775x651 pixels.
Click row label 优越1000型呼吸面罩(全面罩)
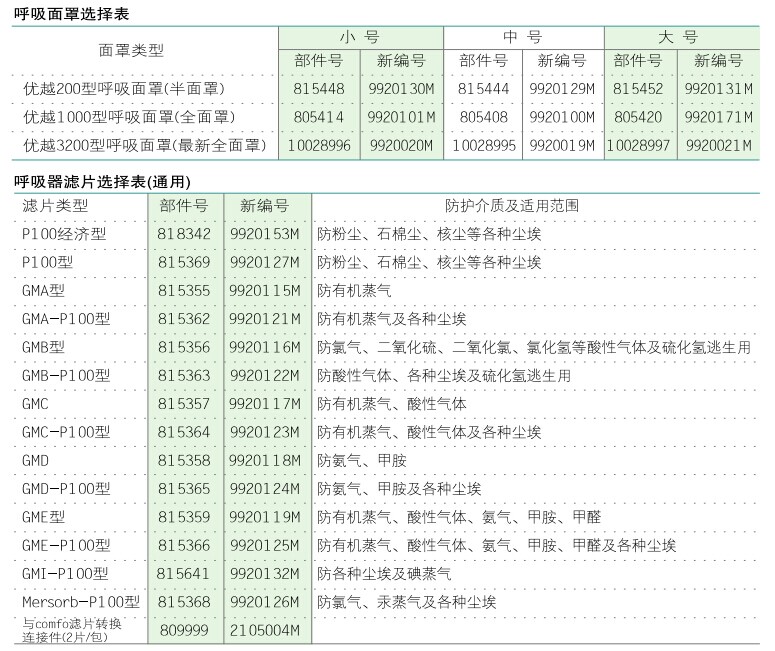point(129,117)
